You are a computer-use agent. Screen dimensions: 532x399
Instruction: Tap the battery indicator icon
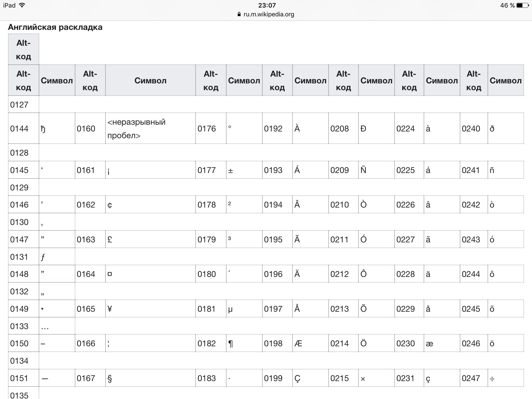[x=522, y=5]
